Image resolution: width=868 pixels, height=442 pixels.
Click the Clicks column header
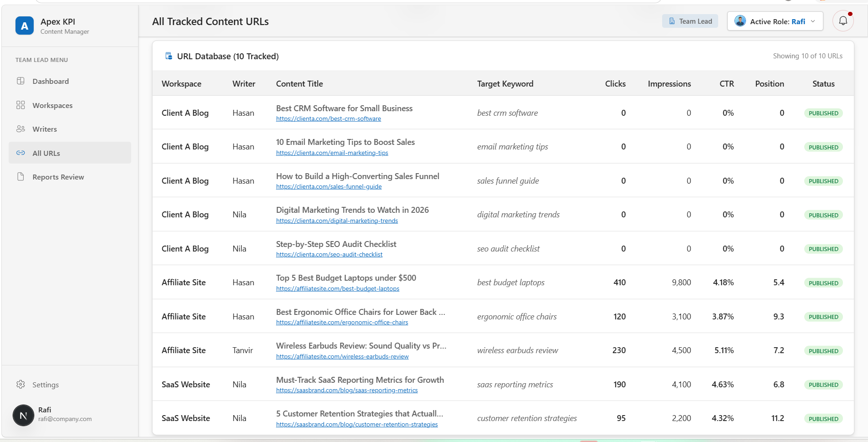point(615,84)
